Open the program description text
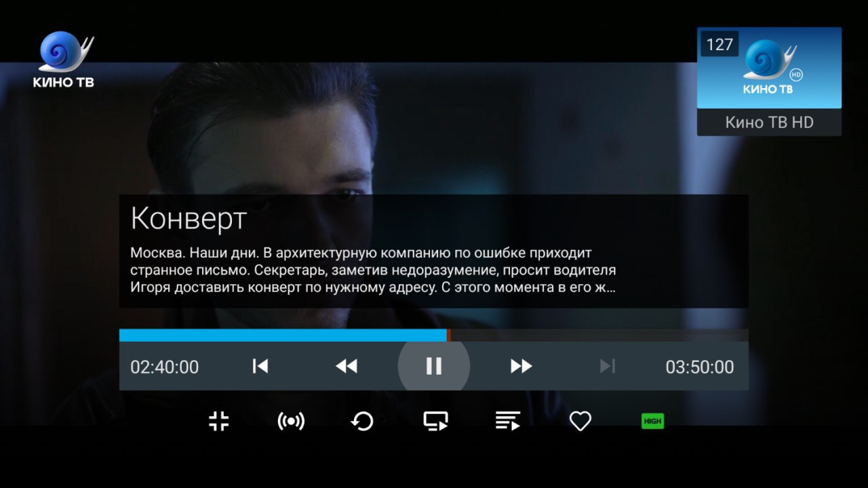868x488 pixels. coord(373,270)
